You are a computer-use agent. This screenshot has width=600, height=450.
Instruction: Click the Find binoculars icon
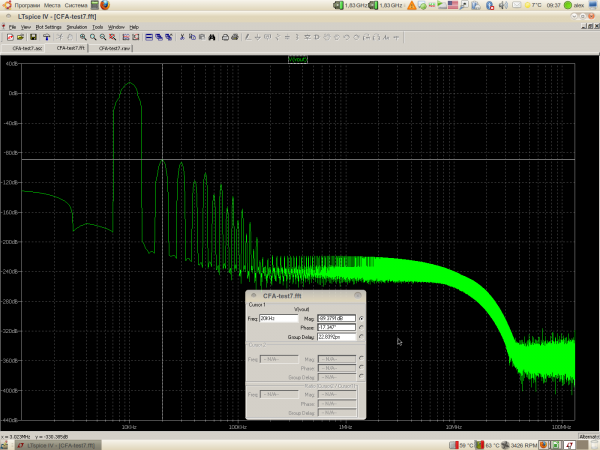(x=212, y=37)
